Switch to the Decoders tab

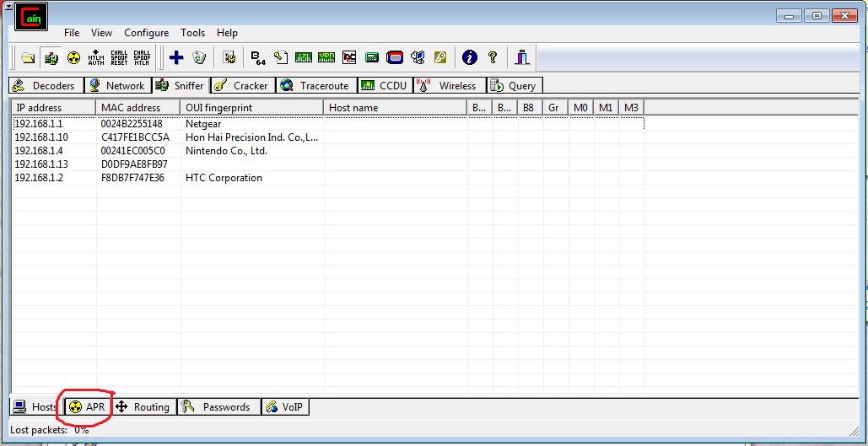pyautogui.click(x=46, y=86)
